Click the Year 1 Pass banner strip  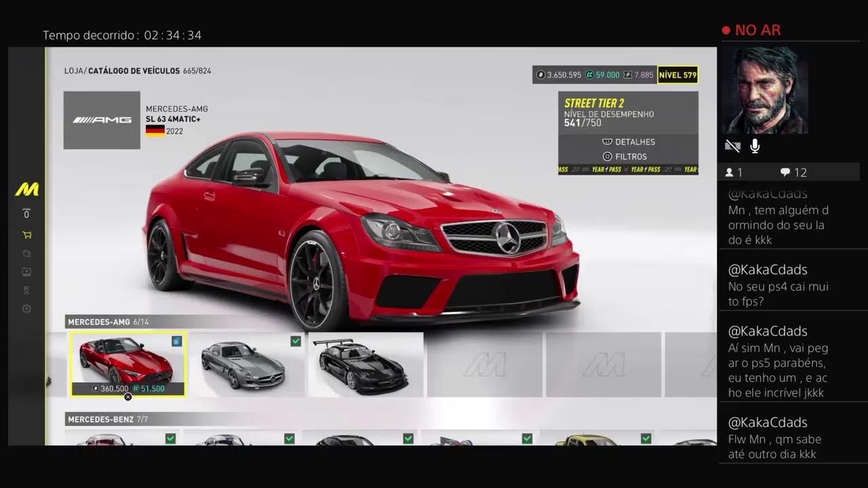628,169
